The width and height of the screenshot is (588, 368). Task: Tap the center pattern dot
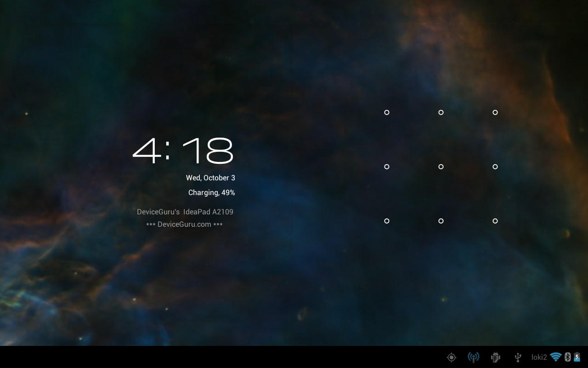coord(441,167)
